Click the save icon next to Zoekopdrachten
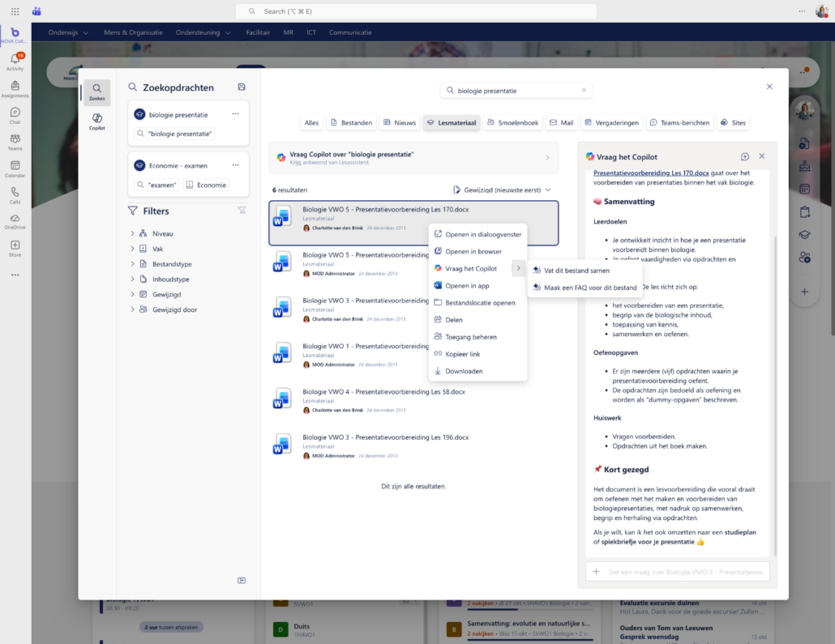 click(242, 87)
